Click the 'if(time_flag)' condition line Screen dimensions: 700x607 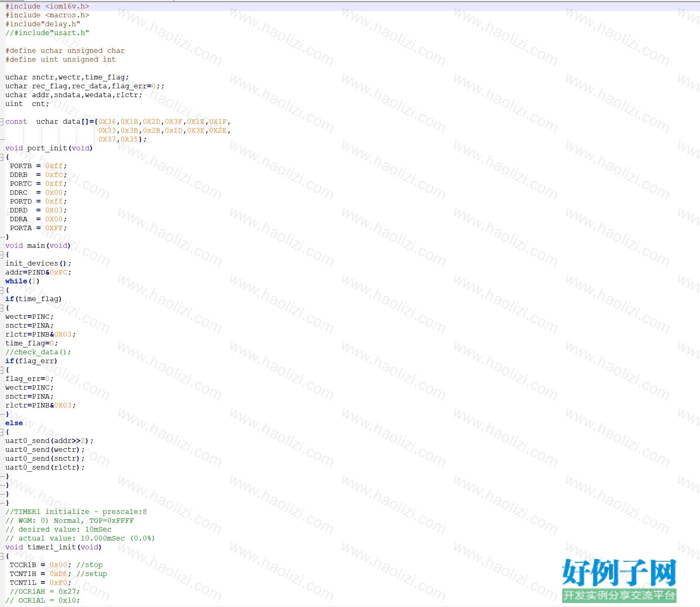point(33,299)
